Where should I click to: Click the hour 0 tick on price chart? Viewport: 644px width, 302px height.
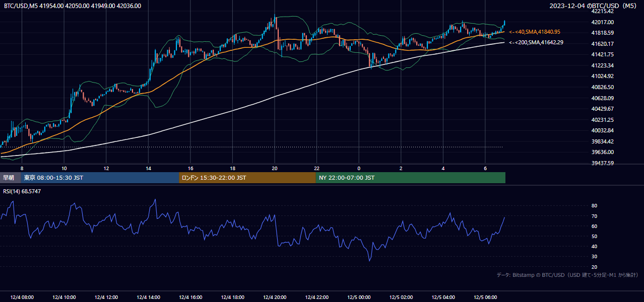tap(359, 168)
